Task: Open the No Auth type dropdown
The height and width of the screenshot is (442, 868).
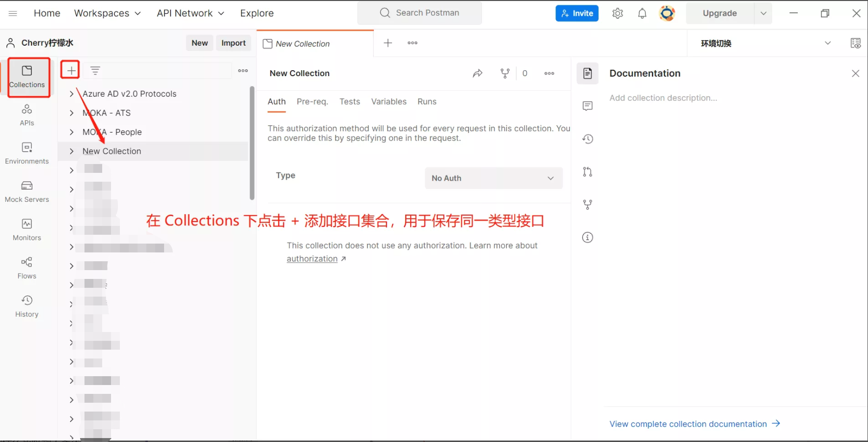Action: point(494,178)
